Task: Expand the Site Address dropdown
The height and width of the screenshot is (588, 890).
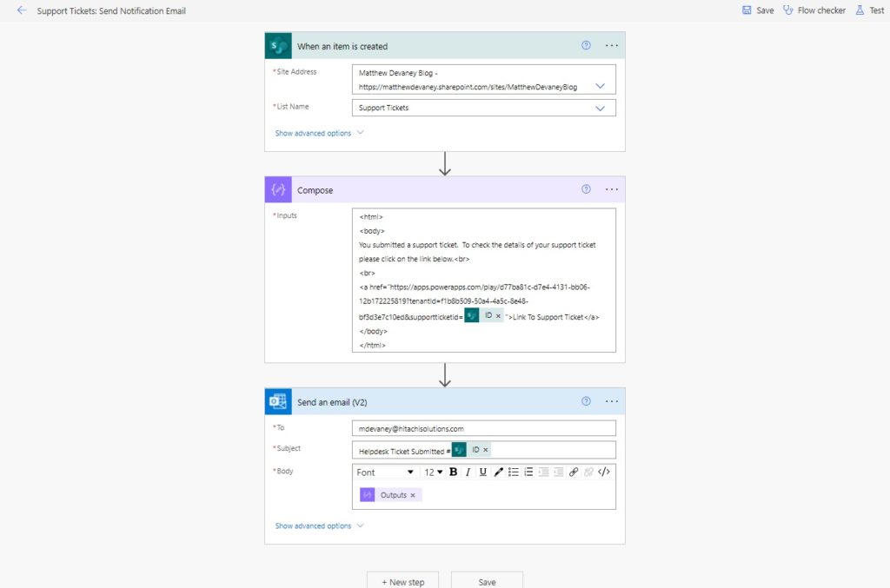Action: tap(600, 86)
